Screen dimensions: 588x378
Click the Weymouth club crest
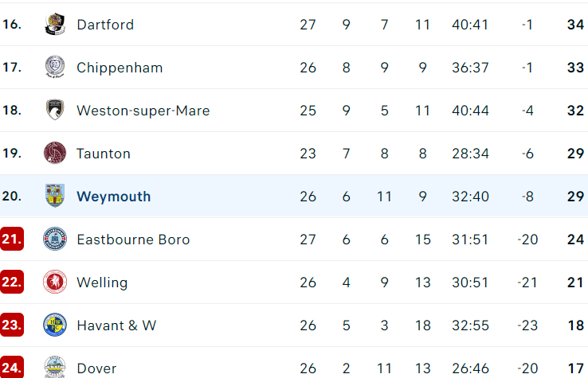54,197
